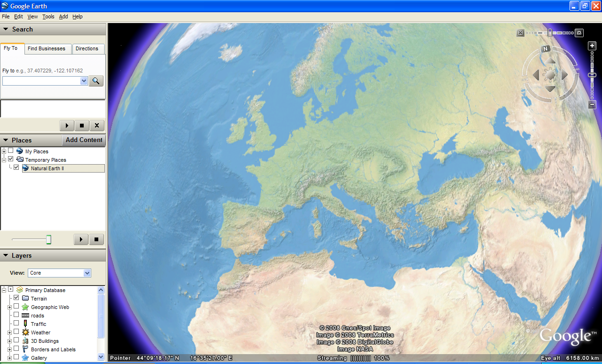Click the roads layer icon

25,316
